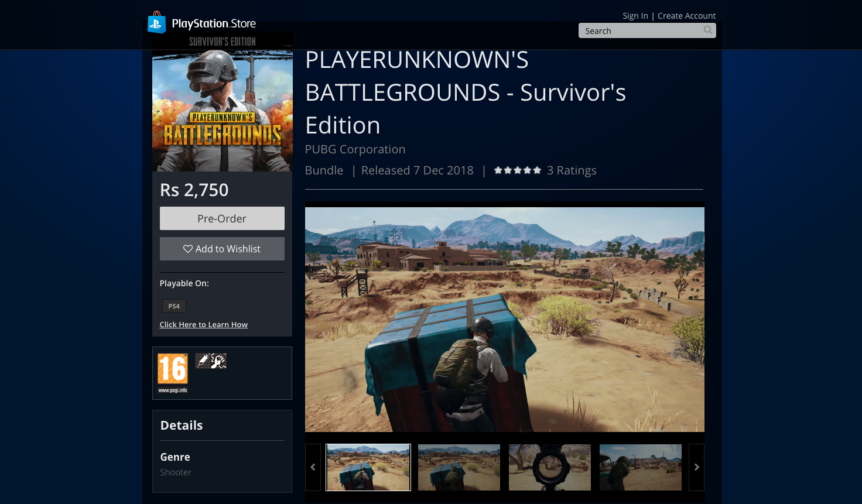The height and width of the screenshot is (504, 862).
Task: Select the first crate screenshot thumbnail
Action: click(368, 467)
